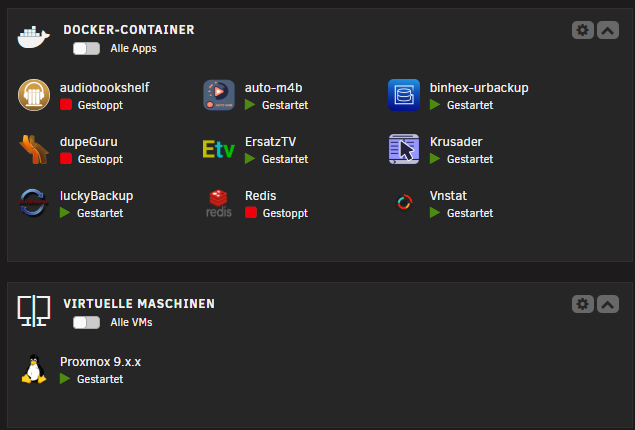This screenshot has height=430, width=635.
Task: Select the Redis container icon
Action: (x=219, y=203)
